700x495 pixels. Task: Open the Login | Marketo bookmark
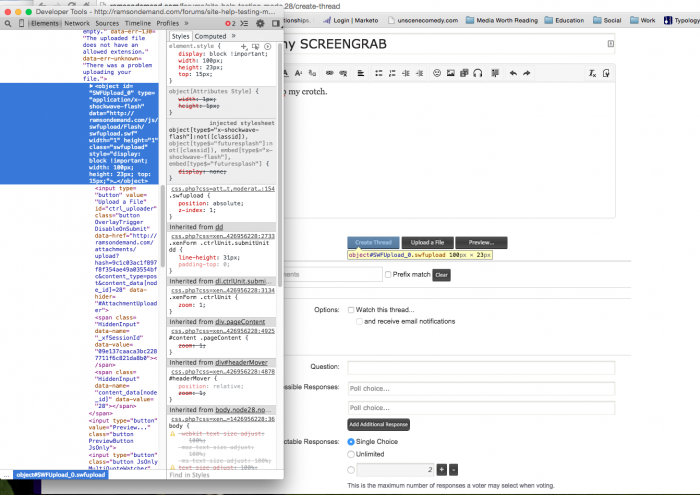pyautogui.click(x=350, y=21)
